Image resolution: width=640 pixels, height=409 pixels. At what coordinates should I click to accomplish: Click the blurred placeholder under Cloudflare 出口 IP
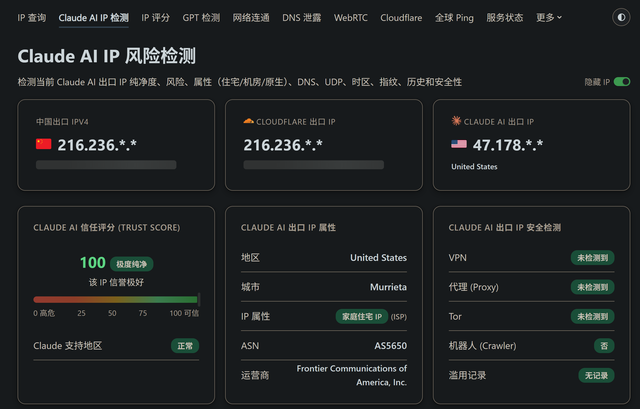pos(313,164)
